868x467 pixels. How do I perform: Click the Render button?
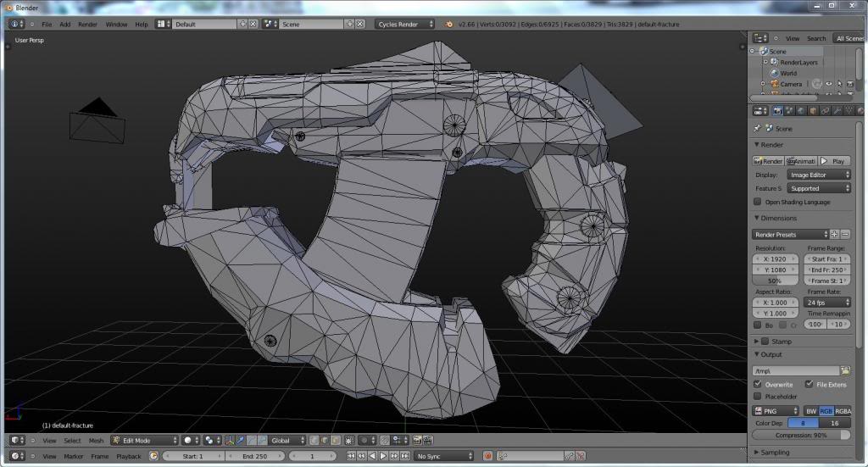point(768,161)
